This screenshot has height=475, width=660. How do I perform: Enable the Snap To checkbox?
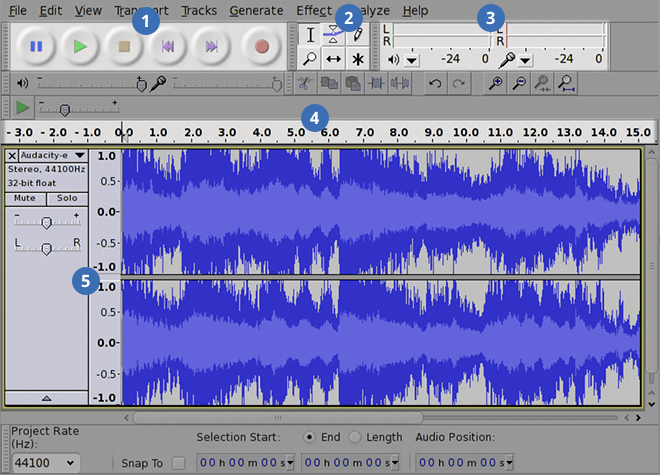pos(178,463)
